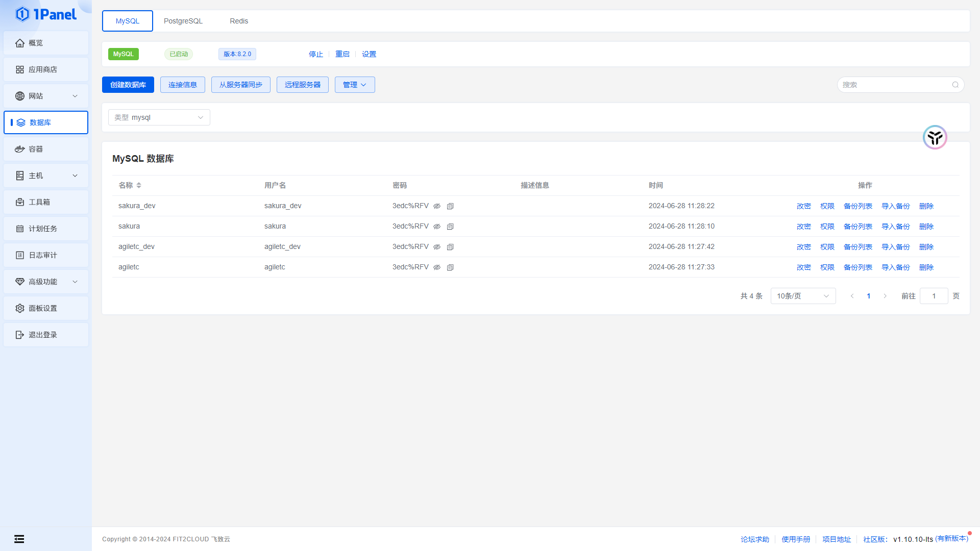Open the 10条/页 page size dropdown
The image size is (980, 551).
(803, 296)
